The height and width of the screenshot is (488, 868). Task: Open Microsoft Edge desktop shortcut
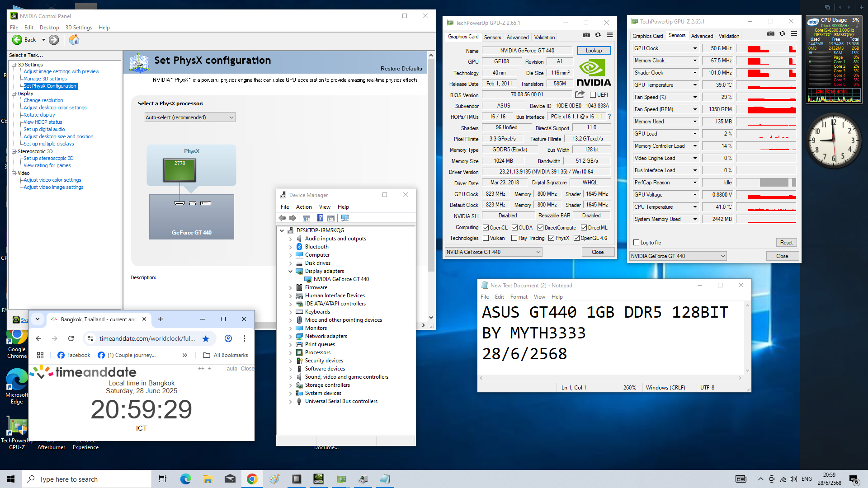click(17, 386)
